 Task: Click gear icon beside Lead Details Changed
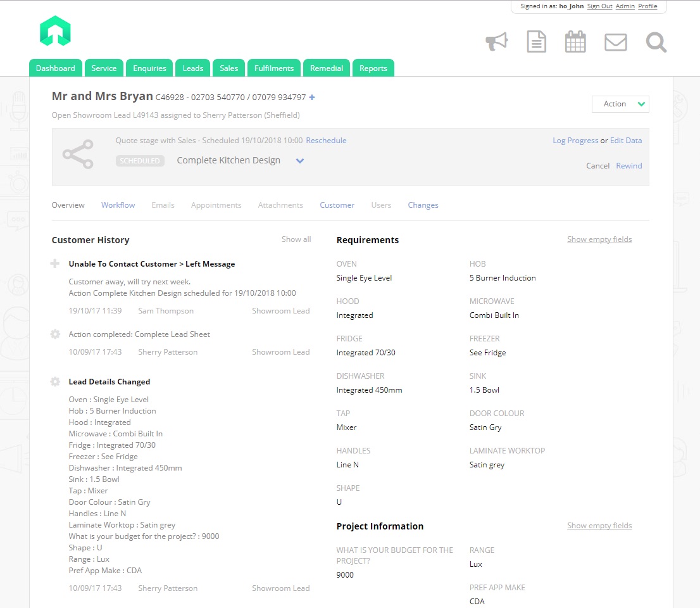click(55, 381)
